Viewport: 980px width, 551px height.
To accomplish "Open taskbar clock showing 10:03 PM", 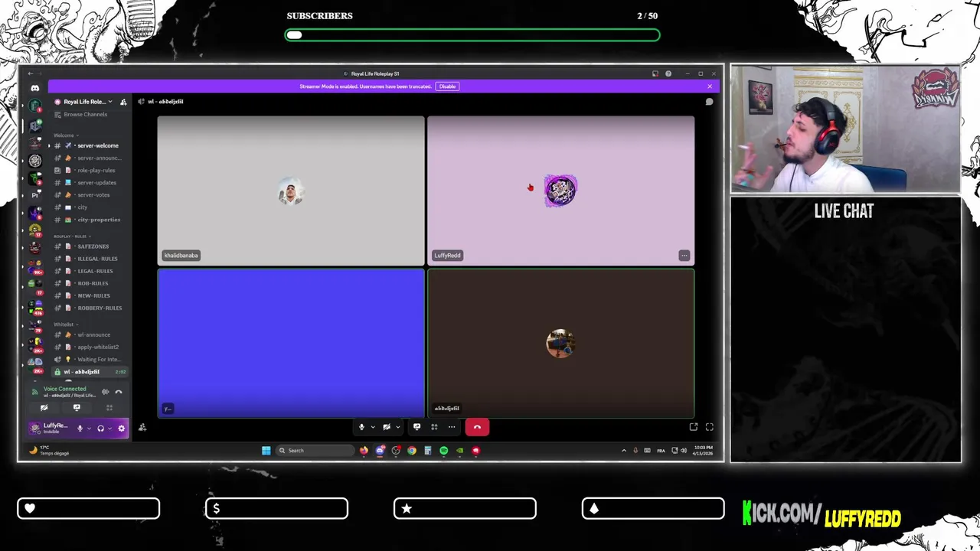I will [704, 450].
